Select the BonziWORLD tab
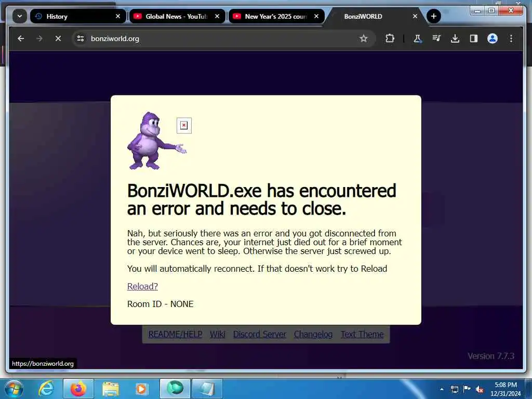 pos(375,16)
